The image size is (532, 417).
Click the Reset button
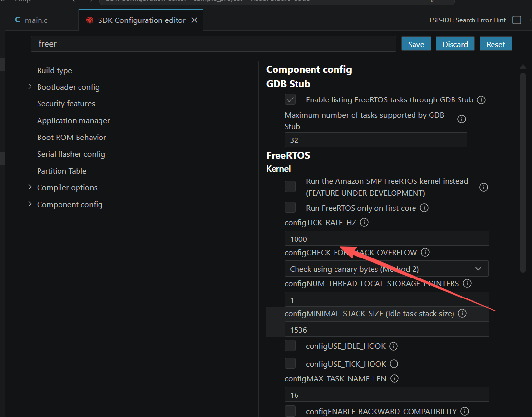click(x=496, y=44)
